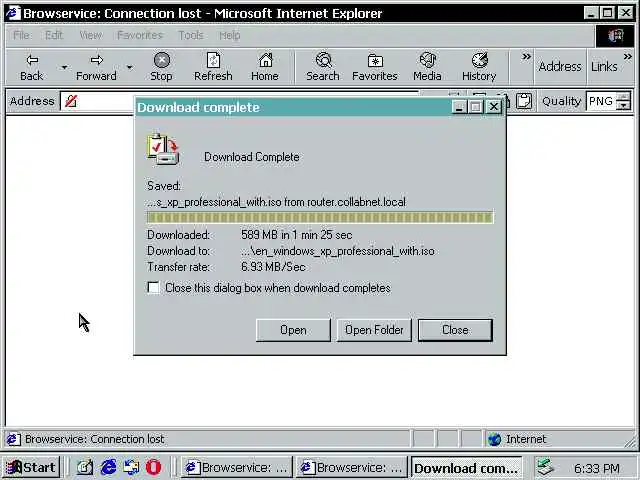This screenshot has width=640, height=480.
Task: Click the Links toolbar band label
Action: coord(604,67)
